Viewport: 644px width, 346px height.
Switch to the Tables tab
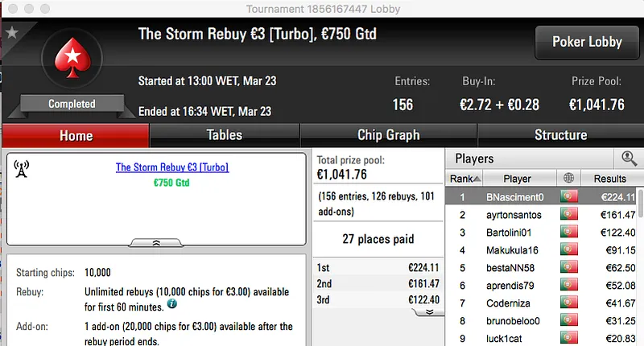point(225,135)
